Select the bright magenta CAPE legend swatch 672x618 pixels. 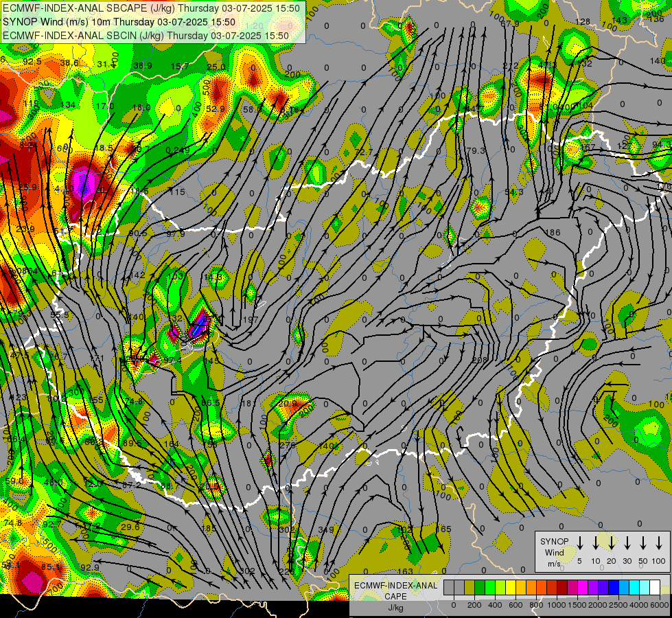click(x=583, y=587)
